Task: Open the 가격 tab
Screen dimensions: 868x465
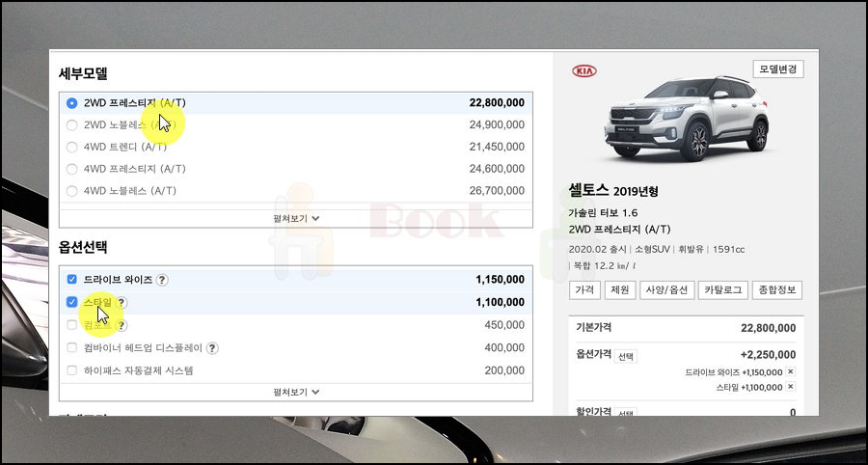Action: 584,290
